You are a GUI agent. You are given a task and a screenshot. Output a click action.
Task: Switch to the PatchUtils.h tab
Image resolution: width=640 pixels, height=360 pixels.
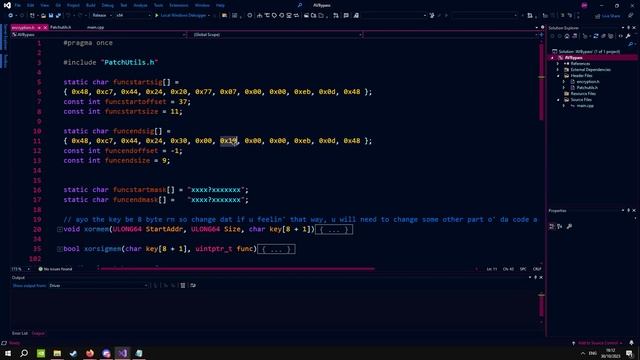click(61, 27)
